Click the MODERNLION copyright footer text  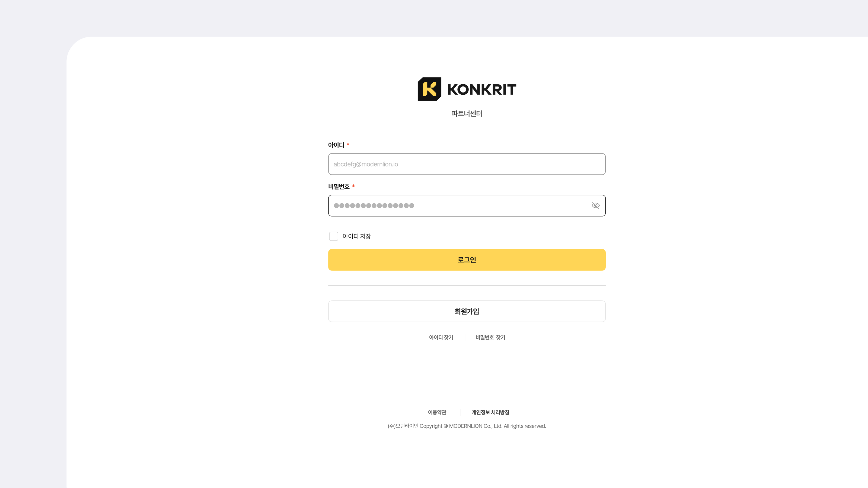pos(467,426)
